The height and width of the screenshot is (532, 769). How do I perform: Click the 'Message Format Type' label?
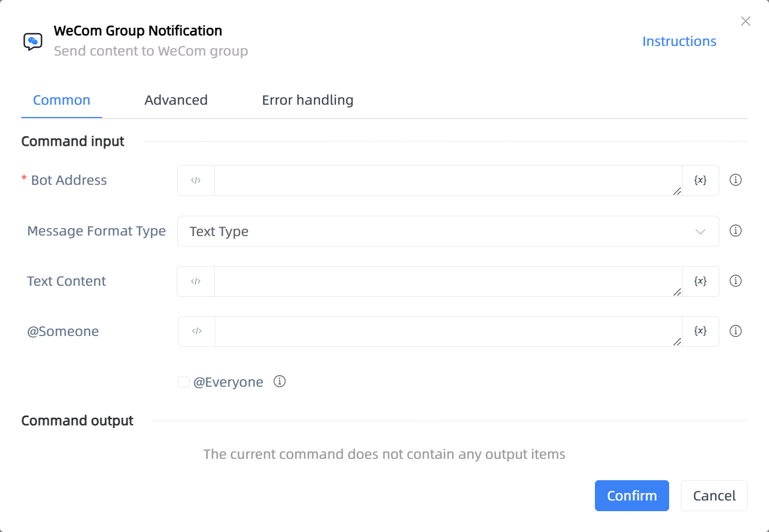pyautogui.click(x=97, y=231)
